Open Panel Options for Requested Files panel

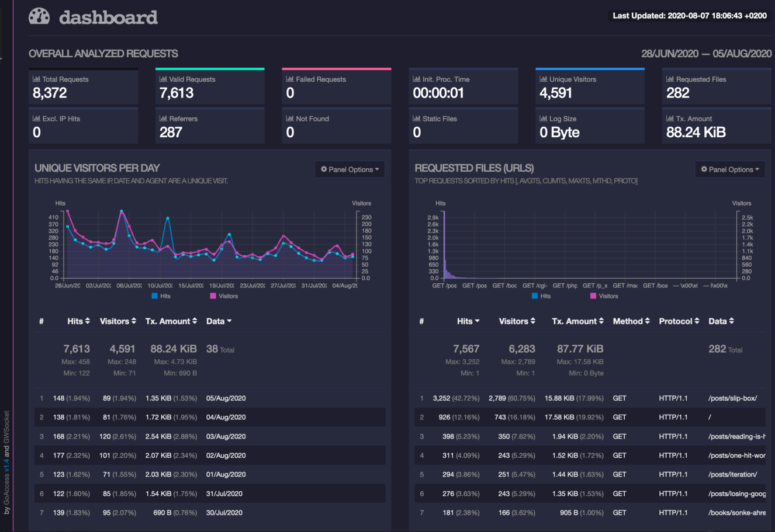(730, 169)
